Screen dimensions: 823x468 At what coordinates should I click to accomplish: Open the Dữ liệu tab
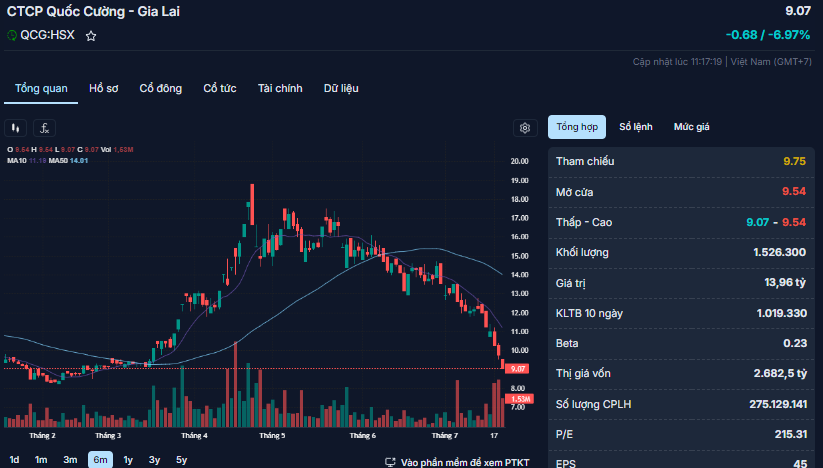point(340,88)
